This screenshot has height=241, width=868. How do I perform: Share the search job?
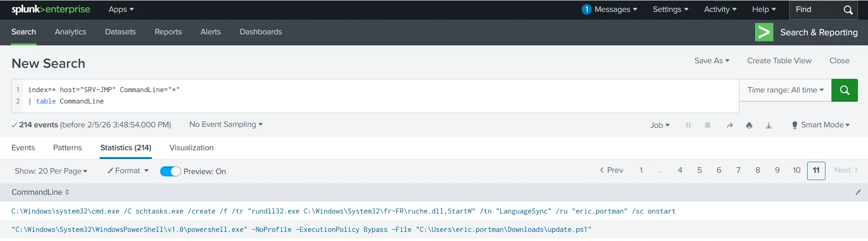pos(730,125)
